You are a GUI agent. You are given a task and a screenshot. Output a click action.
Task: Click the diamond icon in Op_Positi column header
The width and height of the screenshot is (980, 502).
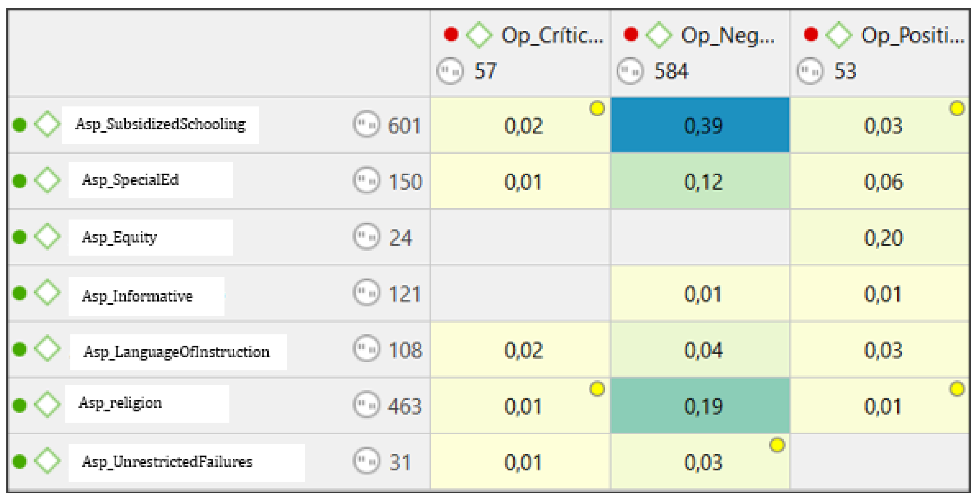point(839,35)
